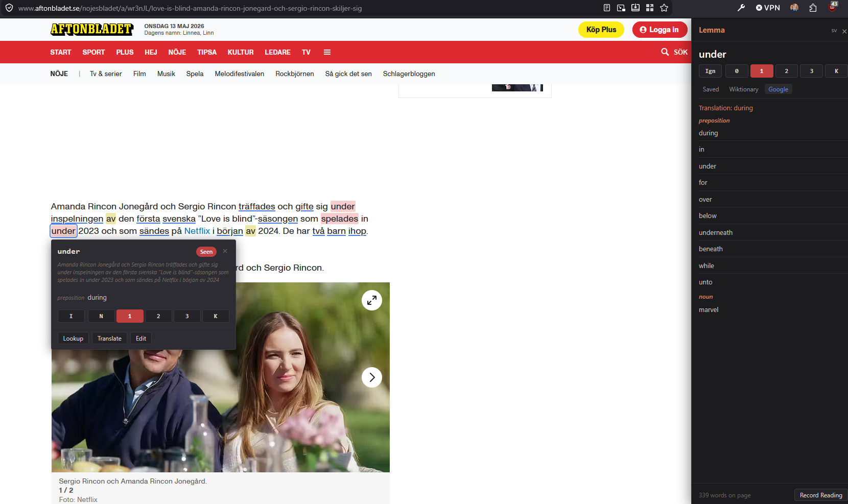Switch to the Google tab
Image resolution: width=848 pixels, height=504 pixels.
pyautogui.click(x=778, y=89)
